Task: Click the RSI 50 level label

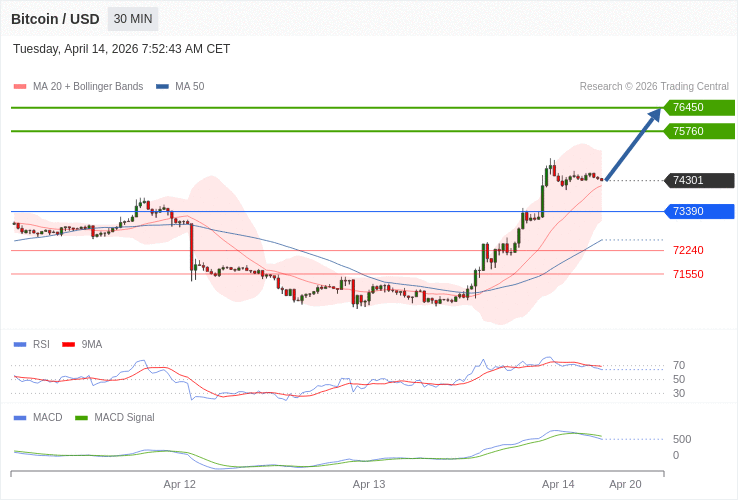Action: point(679,379)
